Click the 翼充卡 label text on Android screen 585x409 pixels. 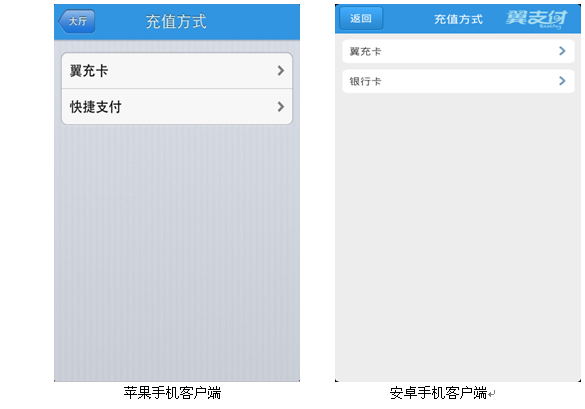(365, 51)
